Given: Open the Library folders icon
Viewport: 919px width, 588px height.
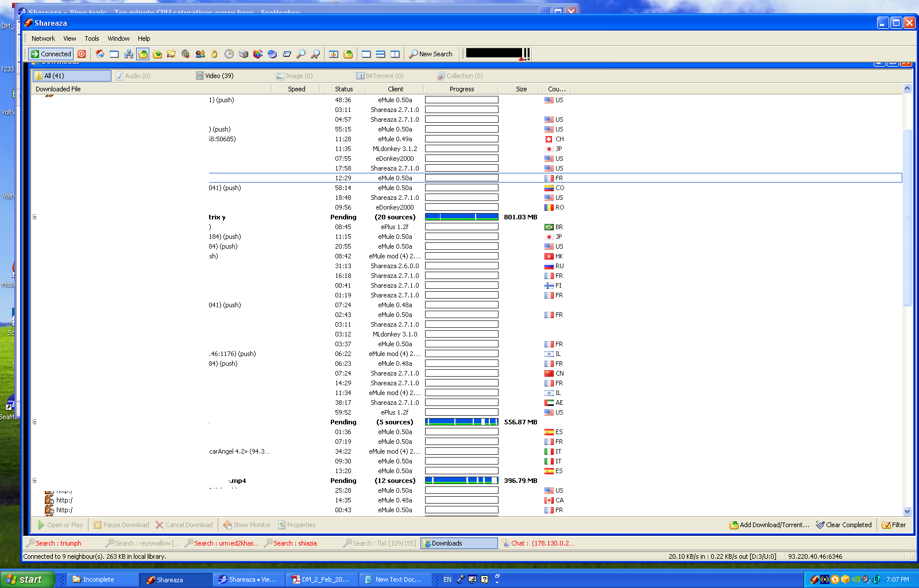Looking at the screenshot, I should (x=171, y=54).
